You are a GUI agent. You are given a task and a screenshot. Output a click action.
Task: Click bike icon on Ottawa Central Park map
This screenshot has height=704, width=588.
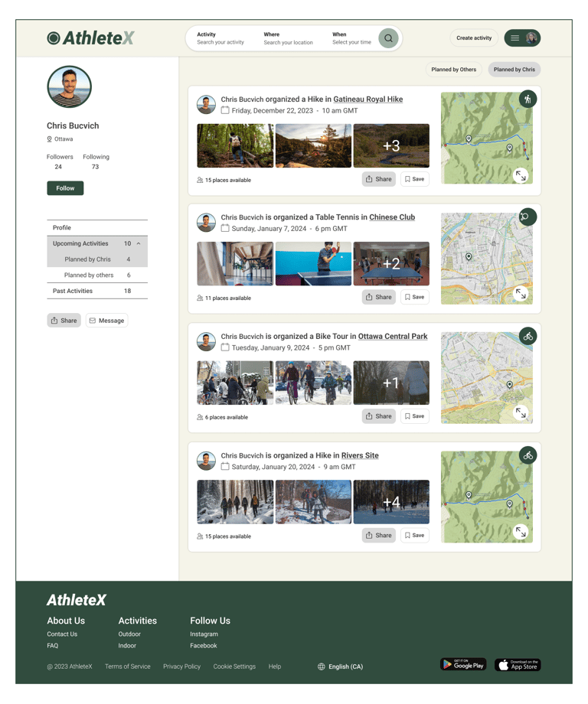click(528, 336)
